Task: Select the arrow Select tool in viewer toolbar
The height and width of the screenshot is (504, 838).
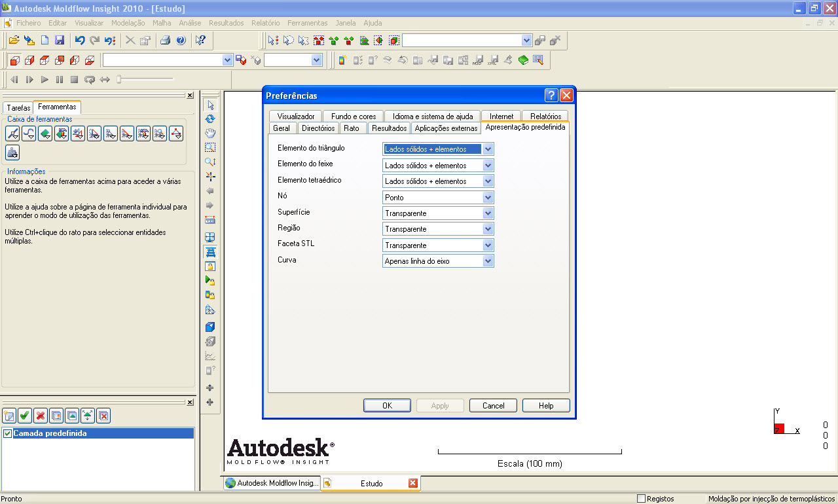Action: click(x=210, y=105)
